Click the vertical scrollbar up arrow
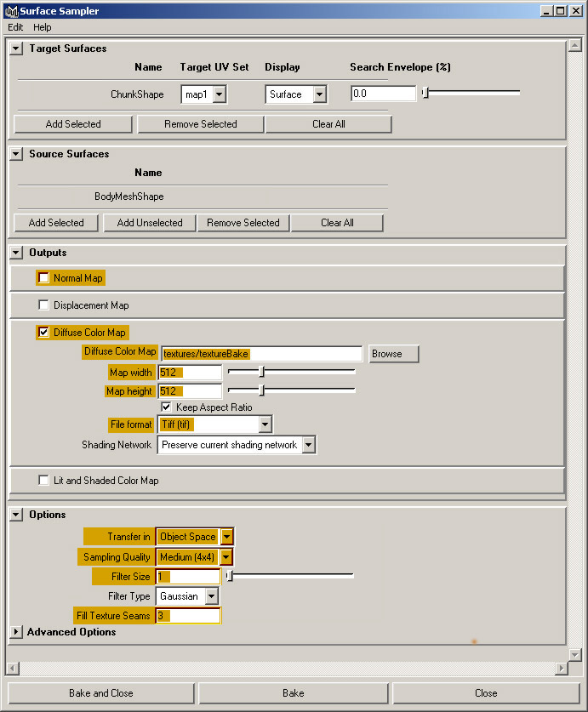 pyautogui.click(x=575, y=45)
